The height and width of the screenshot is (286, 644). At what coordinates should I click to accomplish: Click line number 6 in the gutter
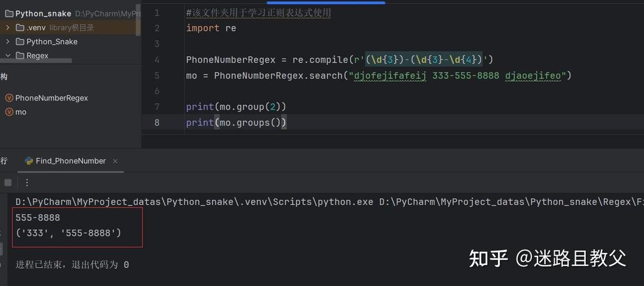(156, 91)
